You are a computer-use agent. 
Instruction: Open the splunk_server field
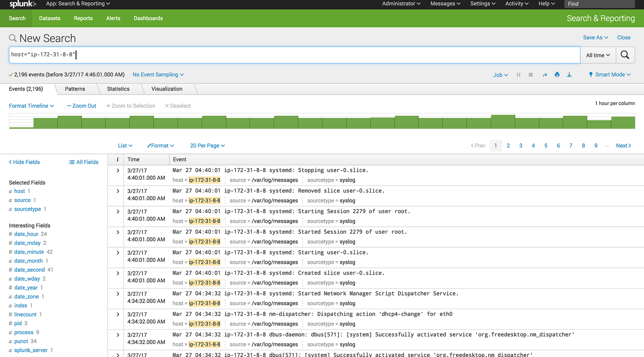[x=31, y=350]
